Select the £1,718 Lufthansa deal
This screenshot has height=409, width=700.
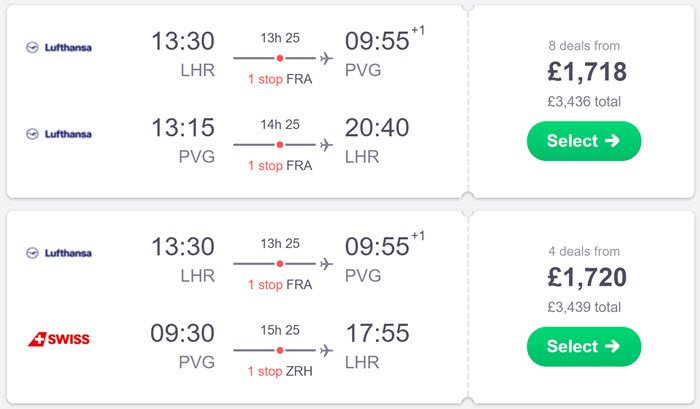[584, 141]
